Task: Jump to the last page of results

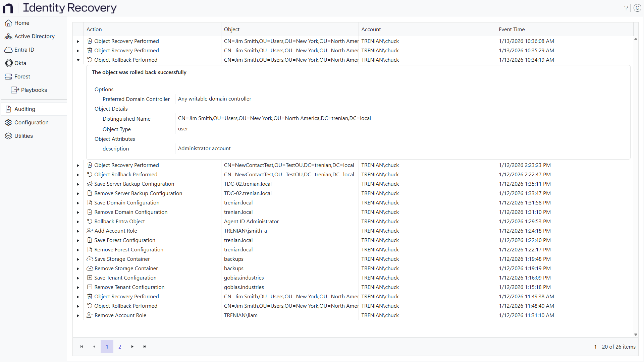Action: pos(145,347)
